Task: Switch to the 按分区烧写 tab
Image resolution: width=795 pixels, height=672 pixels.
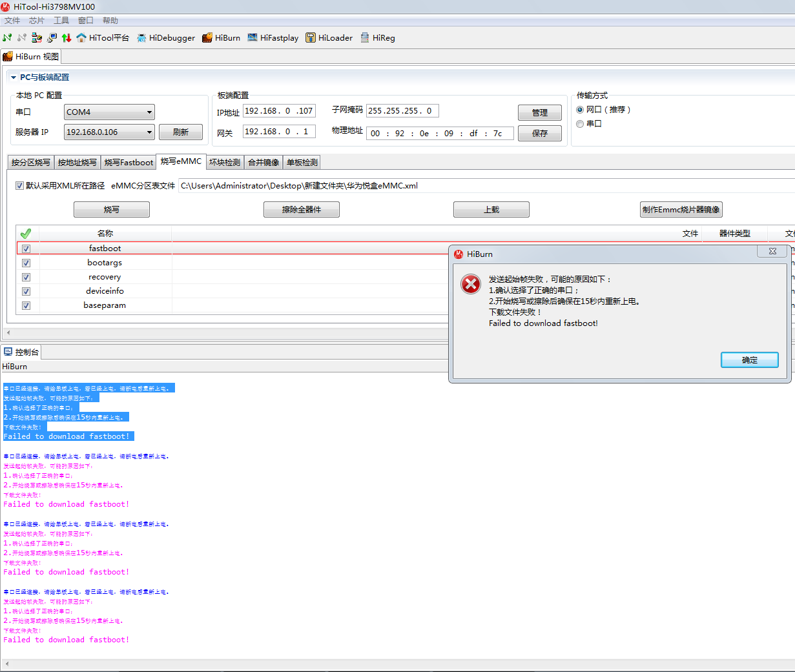Action: (x=31, y=163)
